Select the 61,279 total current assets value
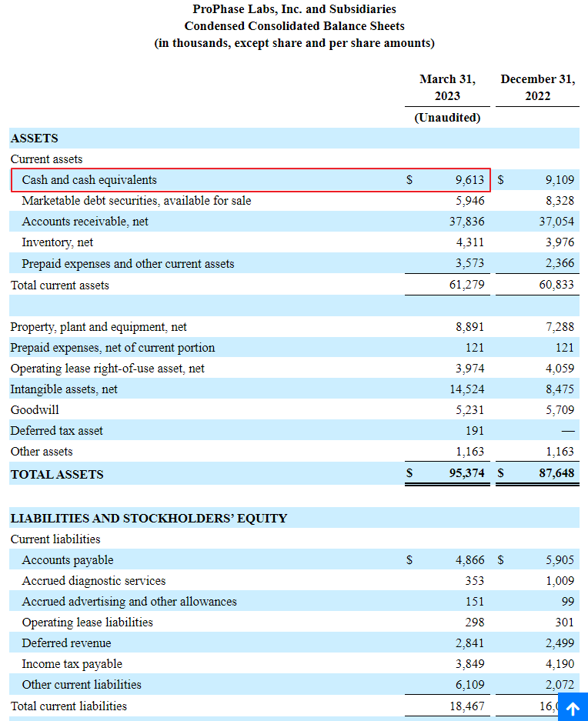The height and width of the screenshot is (721, 588). tap(466, 285)
